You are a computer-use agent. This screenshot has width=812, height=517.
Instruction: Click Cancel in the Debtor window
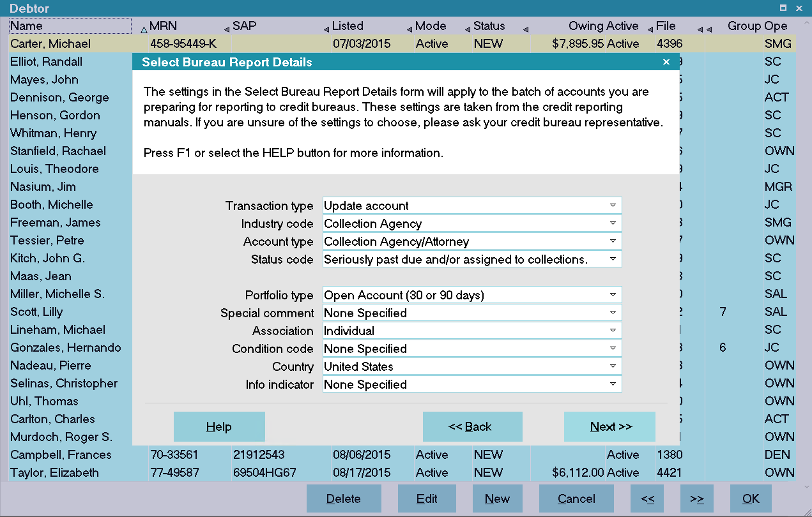[576, 499]
